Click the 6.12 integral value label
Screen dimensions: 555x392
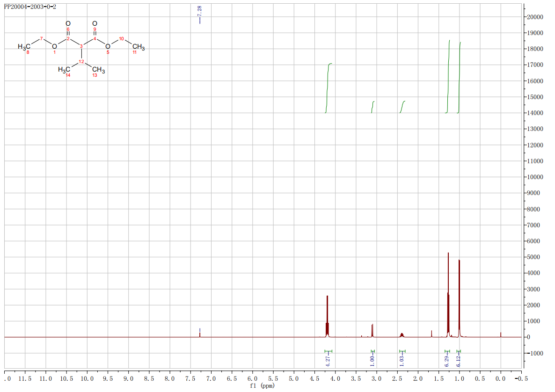pos(459,361)
